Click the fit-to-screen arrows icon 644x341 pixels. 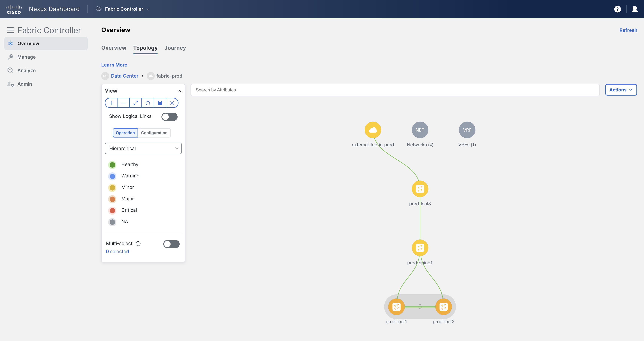(135, 103)
